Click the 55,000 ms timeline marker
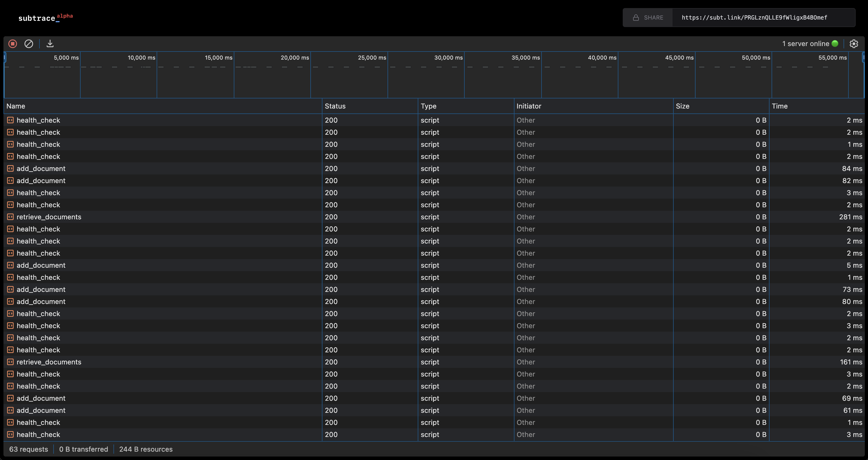This screenshot has width=868, height=460. click(x=833, y=58)
